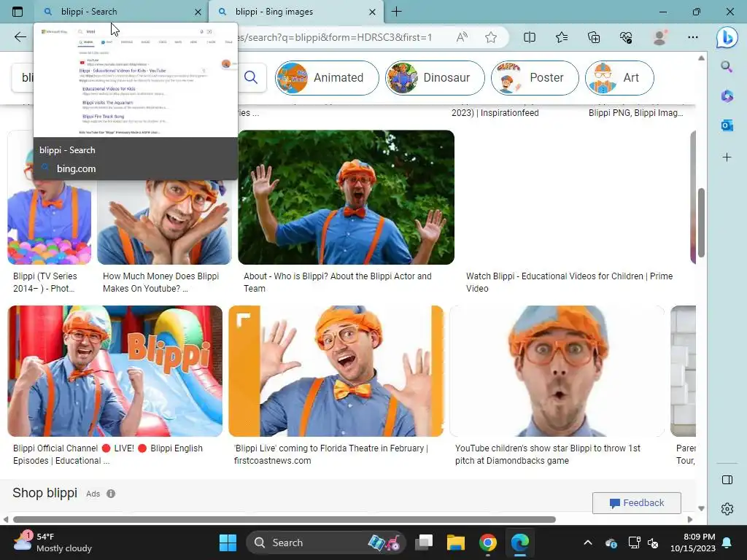This screenshot has height=560, width=747.
Task: Open 'About - Who is Blippi?' image
Action: click(347, 197)
